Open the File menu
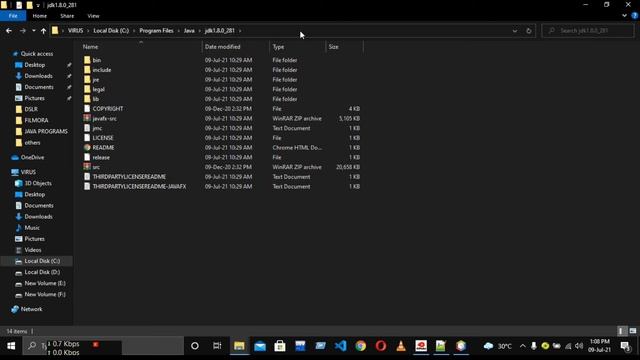The image size is (640, 360). click(13, 16)
